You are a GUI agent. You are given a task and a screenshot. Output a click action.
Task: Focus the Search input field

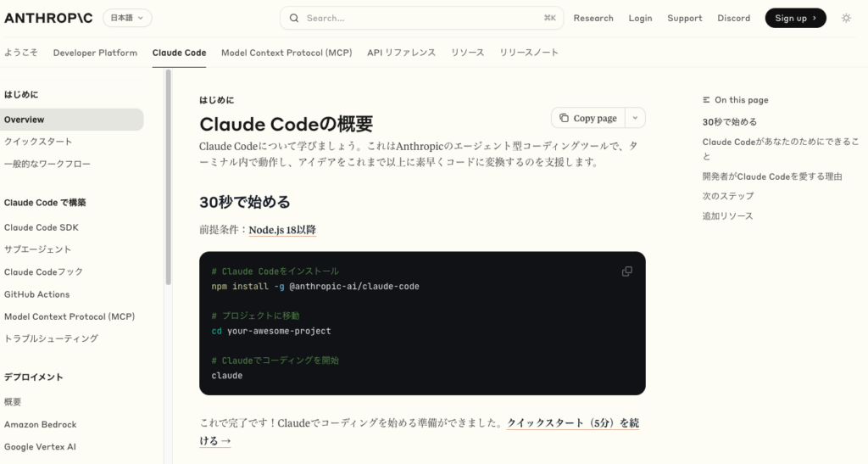(422, 19)
